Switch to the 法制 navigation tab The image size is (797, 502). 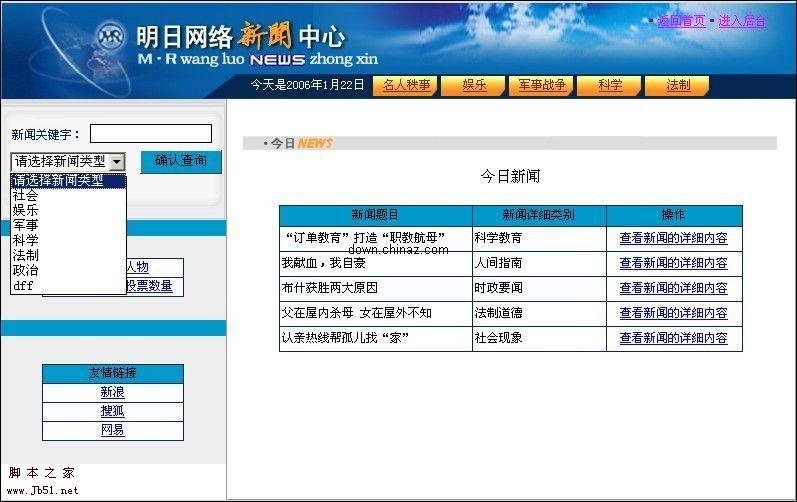[678, 85]
